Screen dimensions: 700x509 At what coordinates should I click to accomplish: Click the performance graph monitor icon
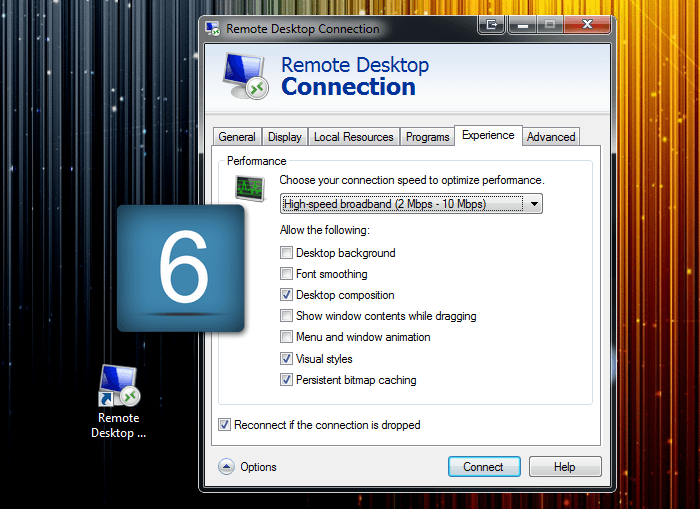[x=250, y=188]
